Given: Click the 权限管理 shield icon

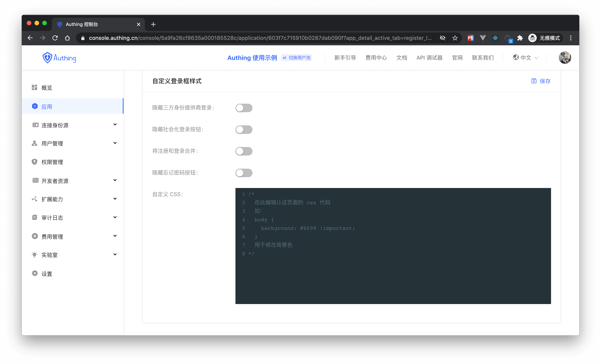Looking at the screenshot, I should pyautogui.click(x=34, y=162).
